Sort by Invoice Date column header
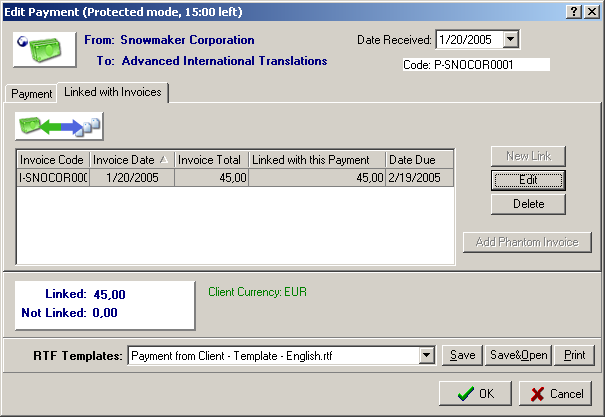This screenshot has height=417, width=605. coord(132,160)
